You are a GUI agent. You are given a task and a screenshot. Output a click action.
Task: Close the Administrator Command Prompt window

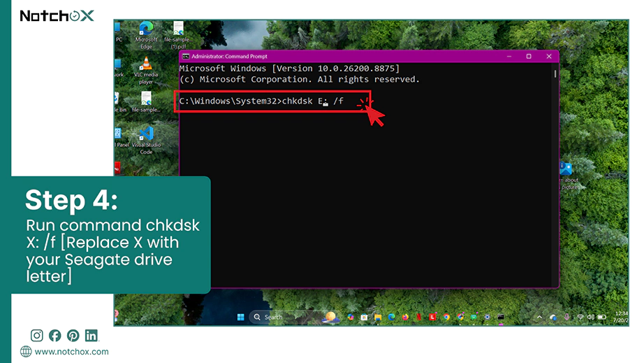549,57
